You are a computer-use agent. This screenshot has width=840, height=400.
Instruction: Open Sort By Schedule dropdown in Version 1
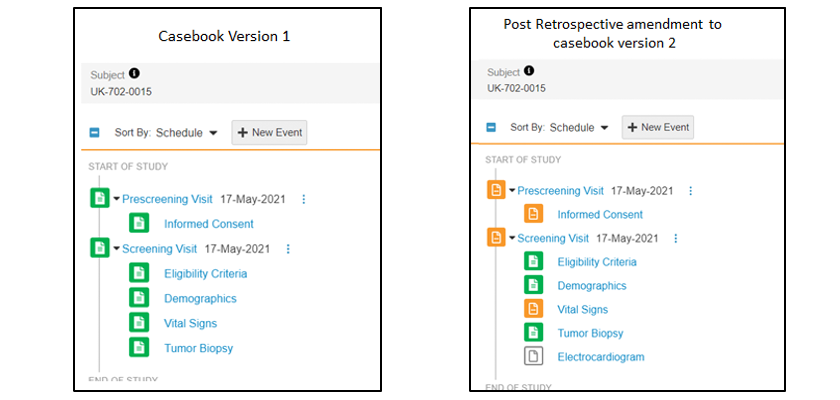(x=187, y=132)
